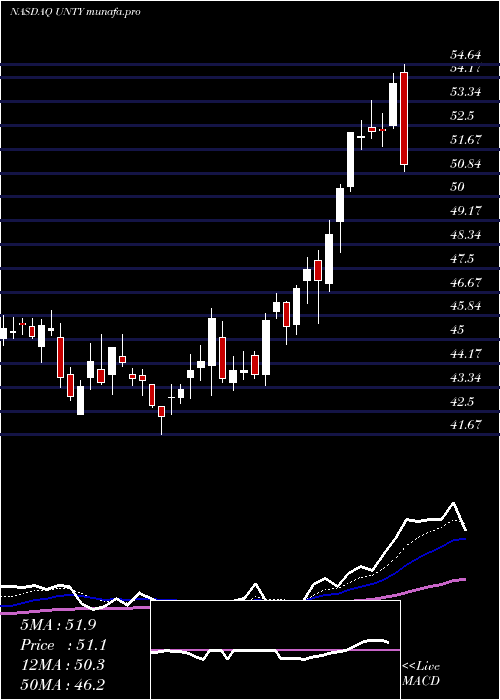
Task: Click the last large red candlestick
Action: point(404,118)
